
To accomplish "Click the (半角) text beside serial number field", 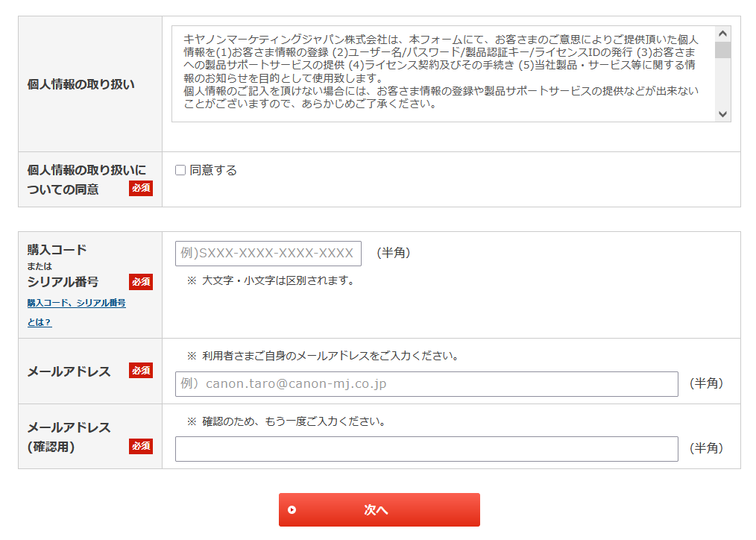I will 394,253.
